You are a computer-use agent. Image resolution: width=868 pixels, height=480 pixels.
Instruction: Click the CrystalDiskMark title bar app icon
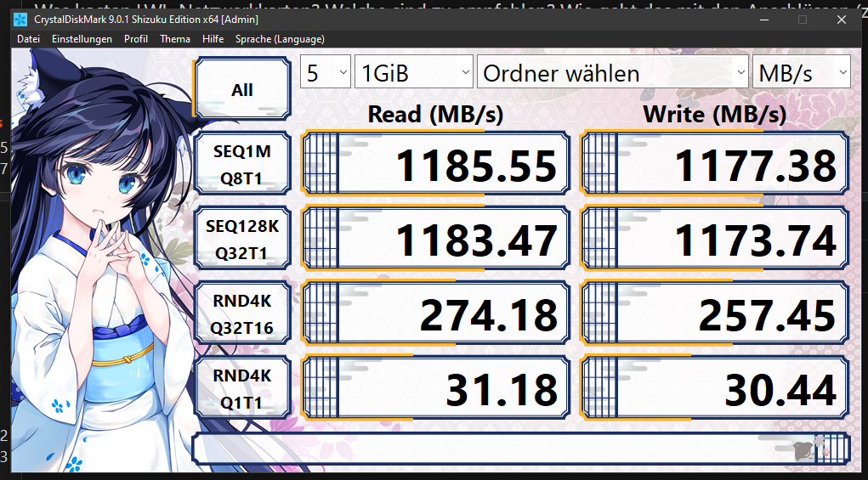click(20, 20)
